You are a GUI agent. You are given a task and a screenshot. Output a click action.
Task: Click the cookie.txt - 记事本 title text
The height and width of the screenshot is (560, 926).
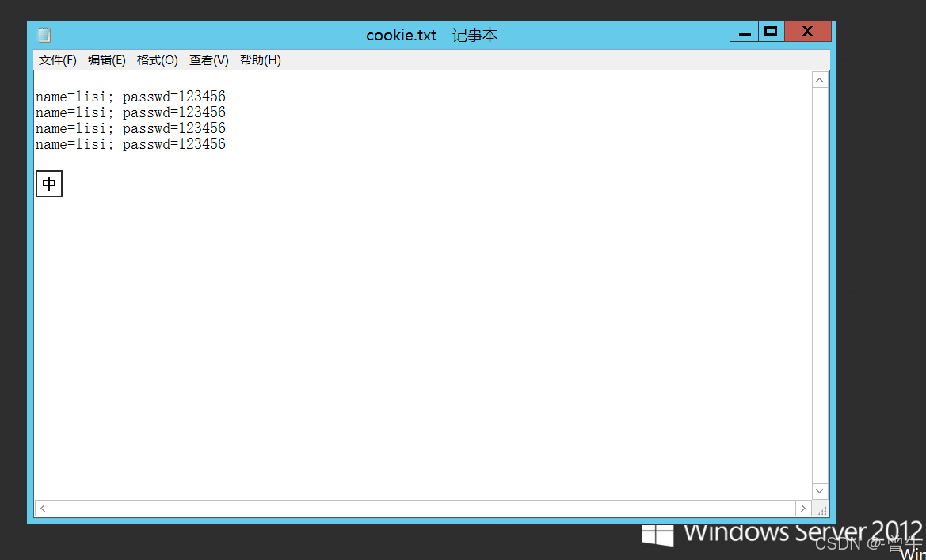tap(432, 36)
